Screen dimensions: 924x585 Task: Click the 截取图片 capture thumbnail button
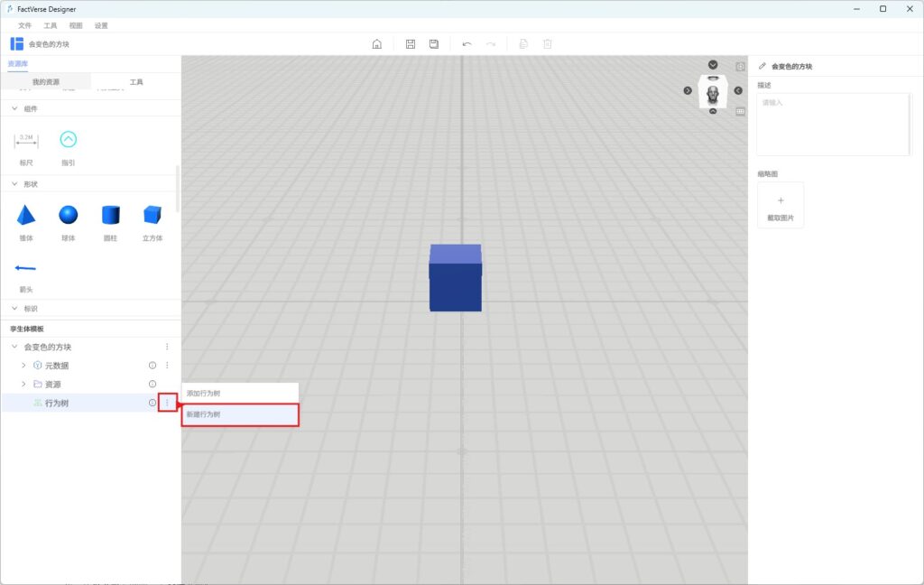[x=781, y=205]
